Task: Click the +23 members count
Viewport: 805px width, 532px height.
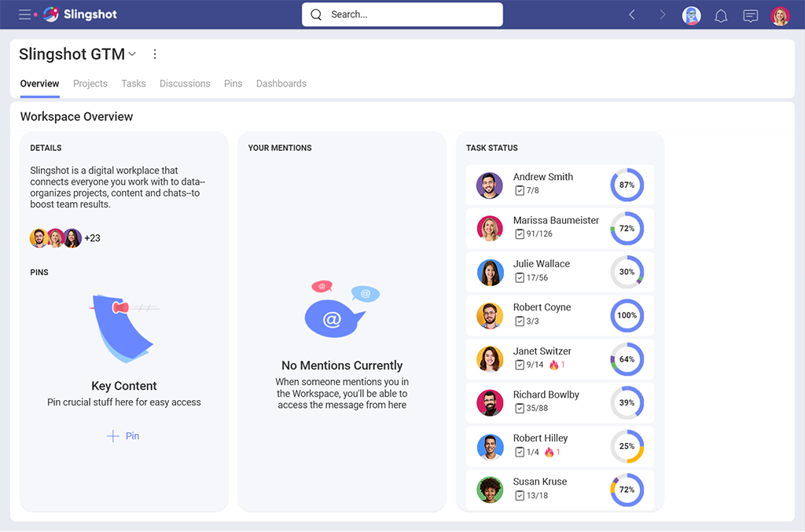Action: click(93, 238)
